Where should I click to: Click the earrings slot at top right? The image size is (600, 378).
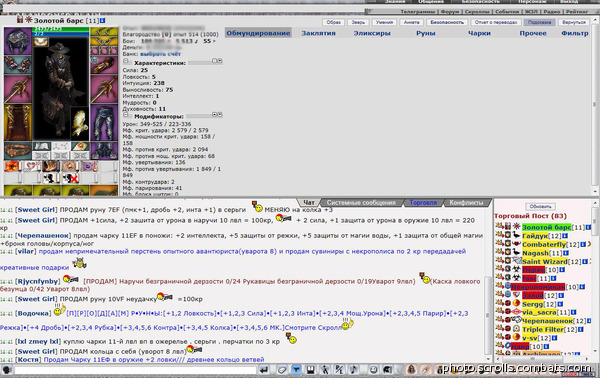[104, 32]
